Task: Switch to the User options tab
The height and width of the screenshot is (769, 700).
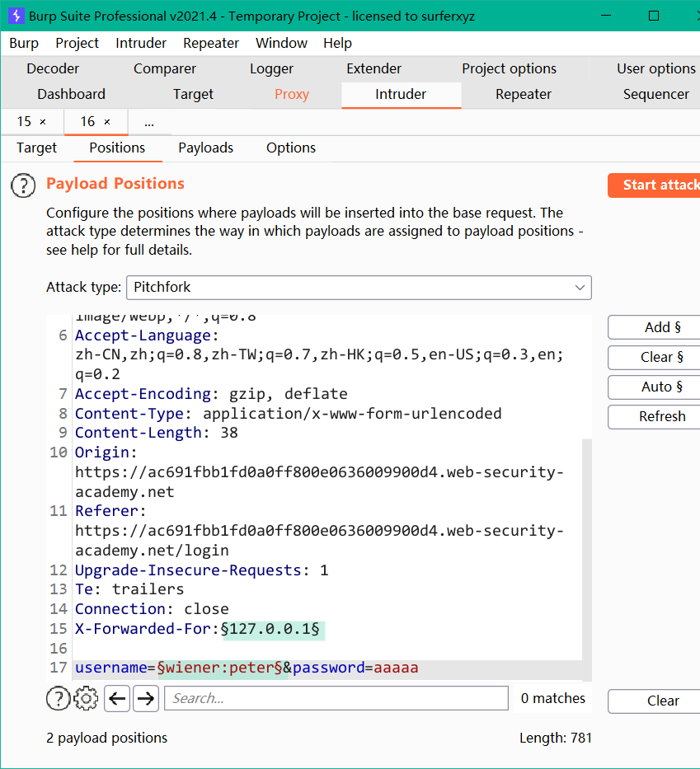Action: tap(655, 68)
